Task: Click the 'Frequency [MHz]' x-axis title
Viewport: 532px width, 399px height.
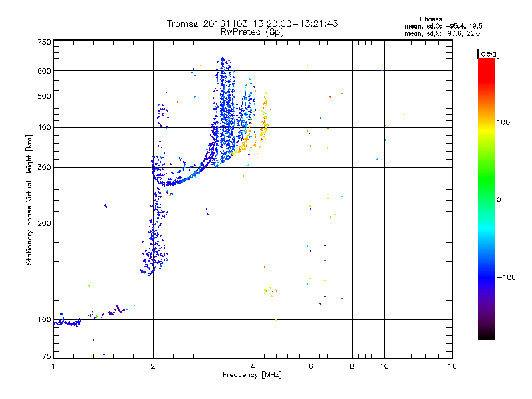Action: point(252,375)
